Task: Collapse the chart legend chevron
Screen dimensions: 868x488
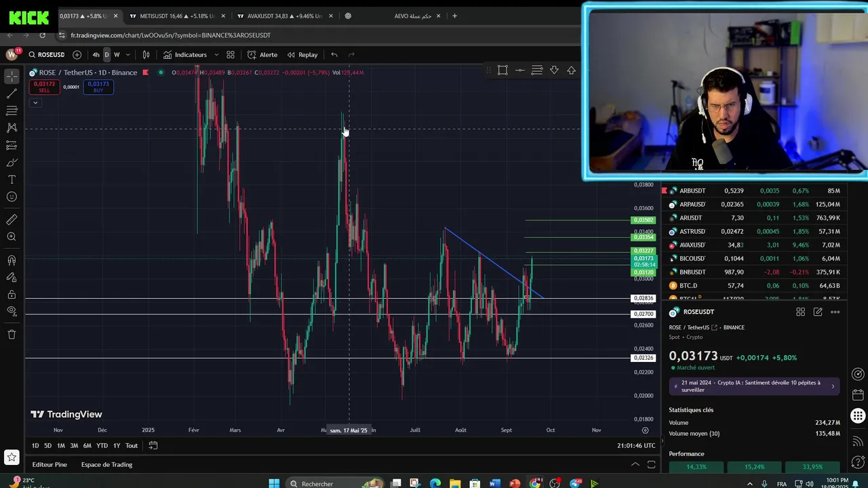Action: click(x=35, y=103)
